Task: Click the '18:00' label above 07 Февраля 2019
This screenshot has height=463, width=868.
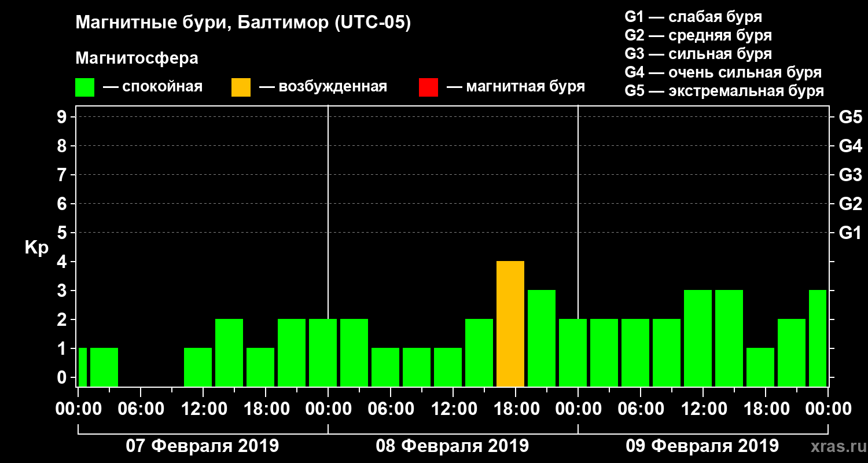Action: coord(266,409)
